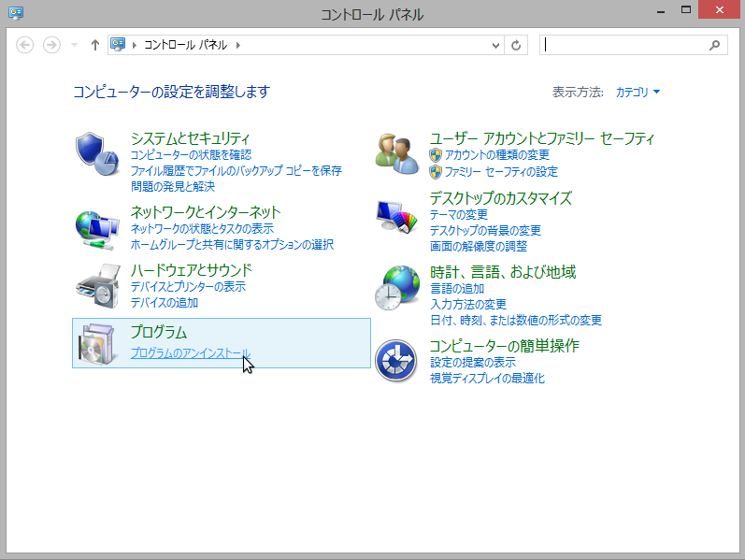Expand the address bar history dropdown
This screenshot has width=745, height=560.
pyautogui.click(x=495, y=46)
